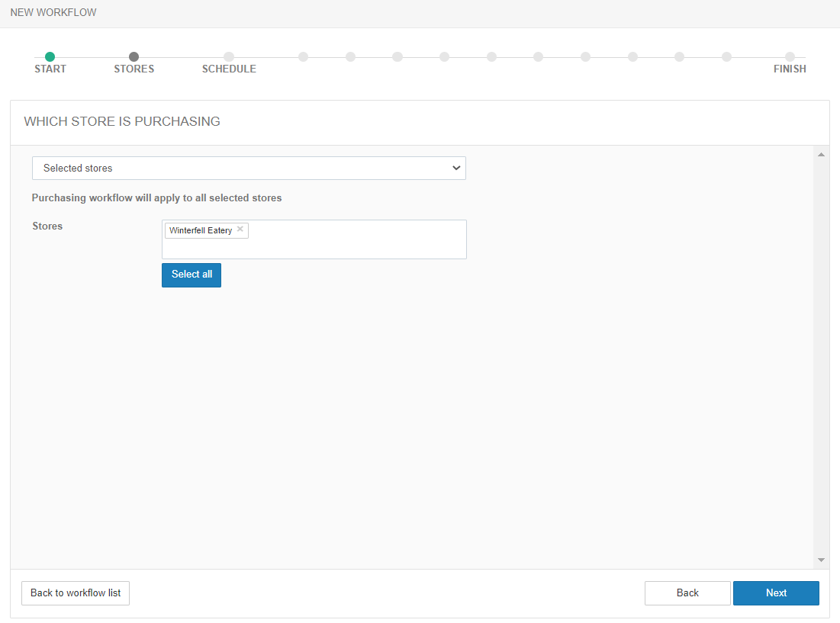This screenshot has height=623, width=840.
Task: Click the STORES step dot
Action: (x=134, y=56)
